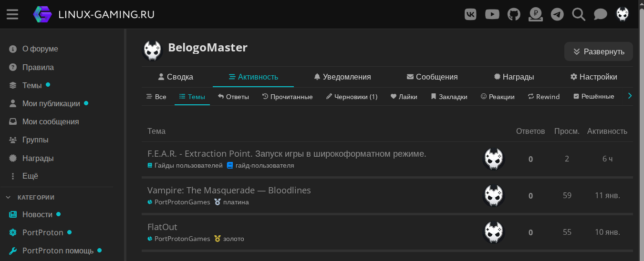644x261 pixels.
Task: Click the платина tag on Vampire topic
Action: (236, 202)
